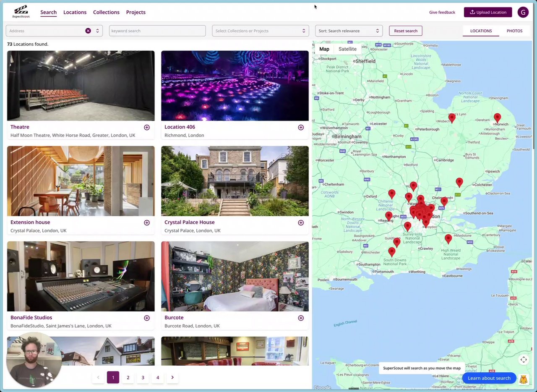
Task: Click the Theatre location title
Action: (20, 127)
